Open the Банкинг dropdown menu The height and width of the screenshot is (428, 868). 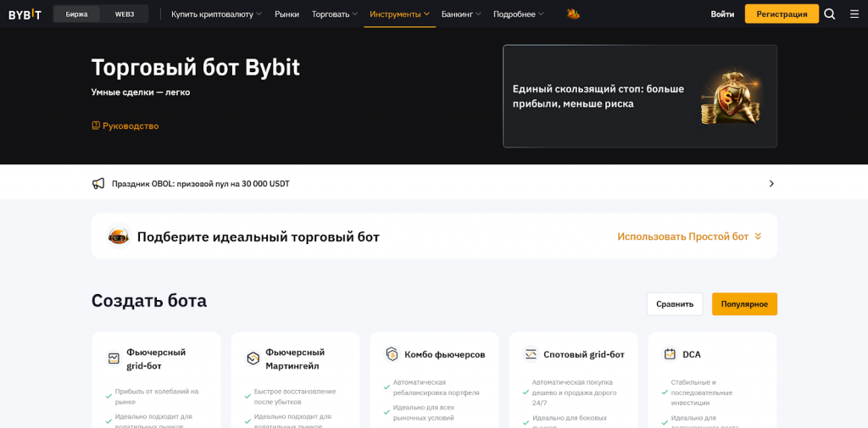pos(461,14)
